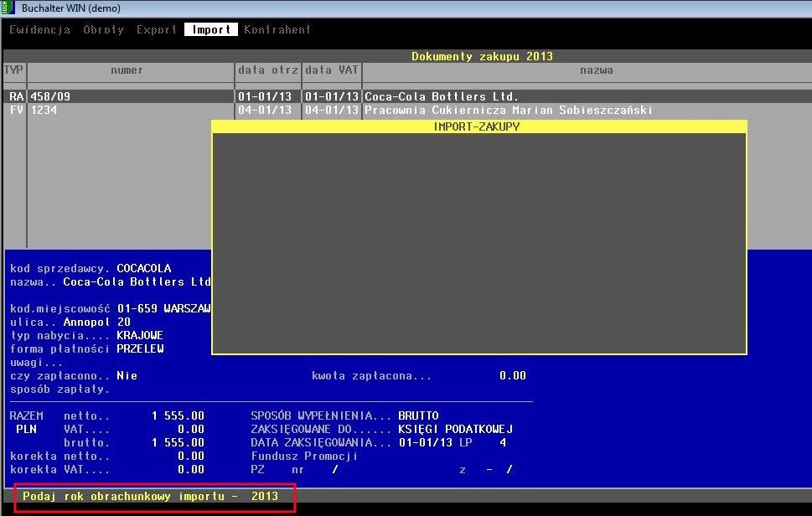This screenshot has height=516, width=812.
Task: Select document number 1234
Action: [x=44, y=110]
